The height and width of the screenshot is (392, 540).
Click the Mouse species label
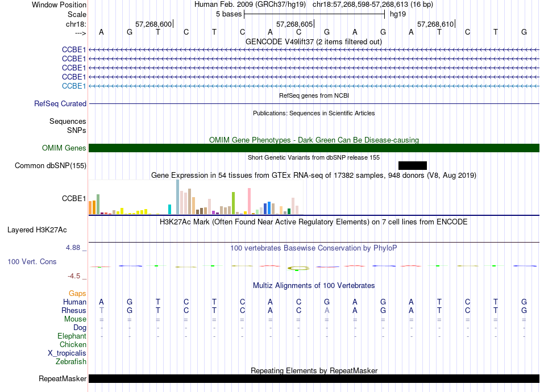pos(75,319)
